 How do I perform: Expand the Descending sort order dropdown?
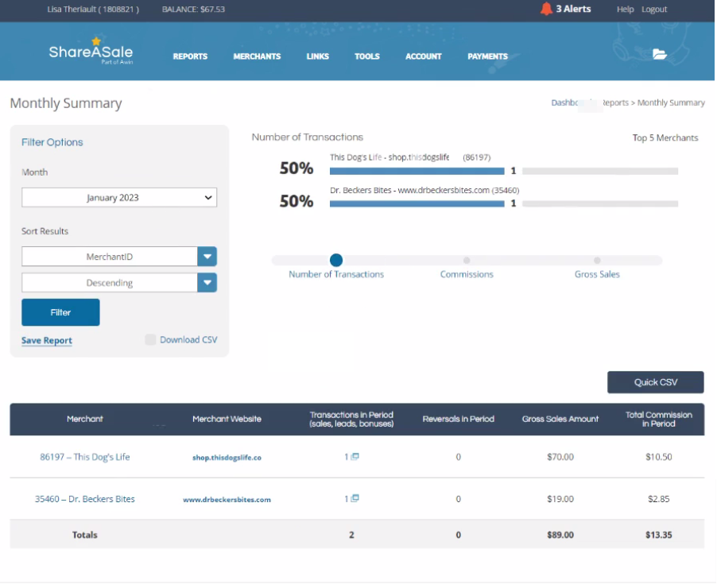coord(207,283)
